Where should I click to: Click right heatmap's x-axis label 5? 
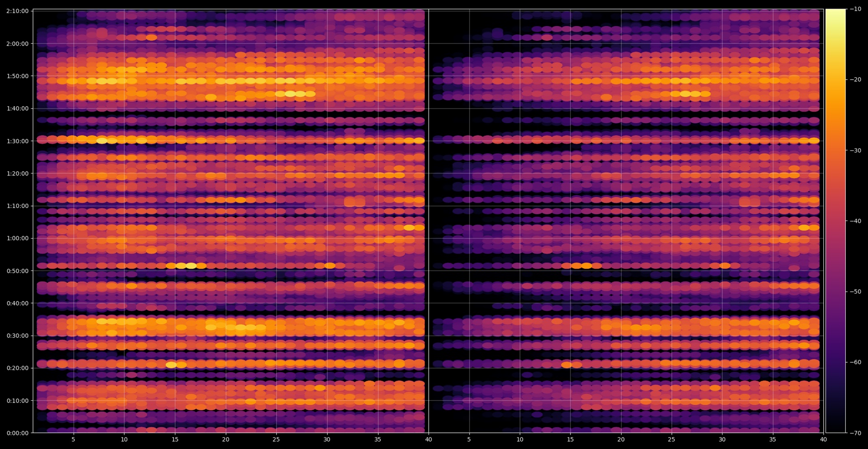coord(469,439)
